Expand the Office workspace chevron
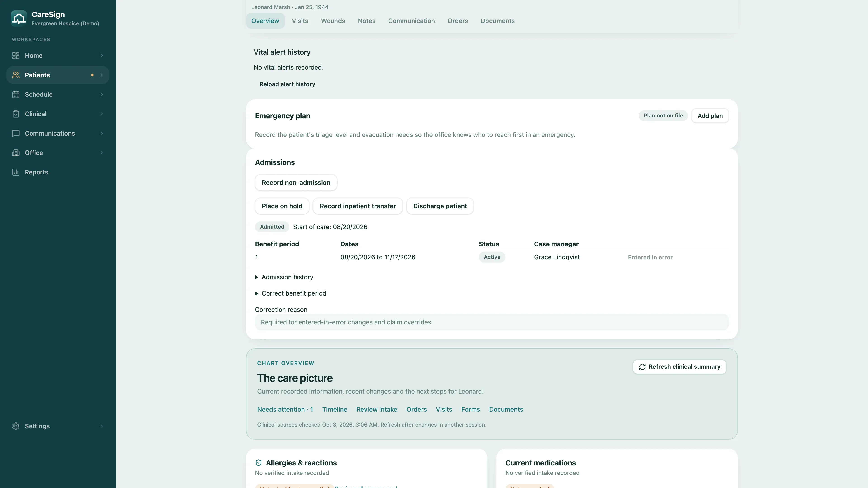The width and height of the screenshot is (868, 488). click(x=101, y=153)
